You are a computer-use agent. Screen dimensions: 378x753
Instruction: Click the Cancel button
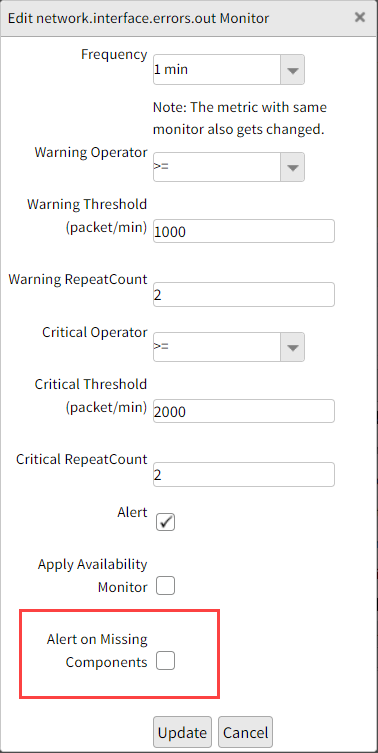point(245,732)
